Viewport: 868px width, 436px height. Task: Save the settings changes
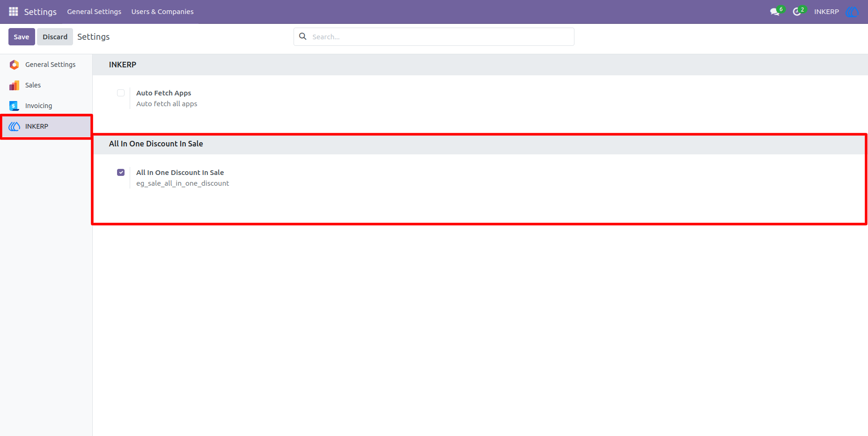coord(22,36)
